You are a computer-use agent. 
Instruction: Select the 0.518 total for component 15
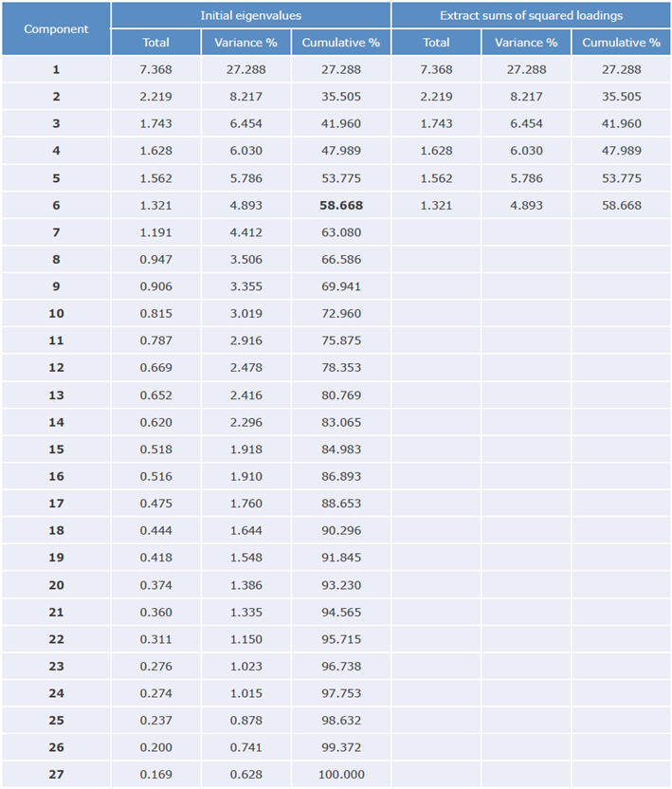tap(155, 449)
